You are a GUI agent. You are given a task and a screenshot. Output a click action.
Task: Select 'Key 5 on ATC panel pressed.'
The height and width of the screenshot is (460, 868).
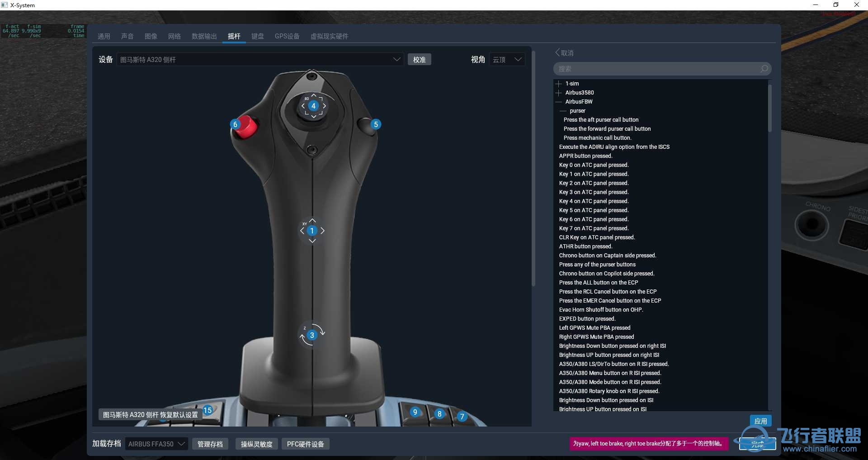pyautogui.click(x=594, y=210)
